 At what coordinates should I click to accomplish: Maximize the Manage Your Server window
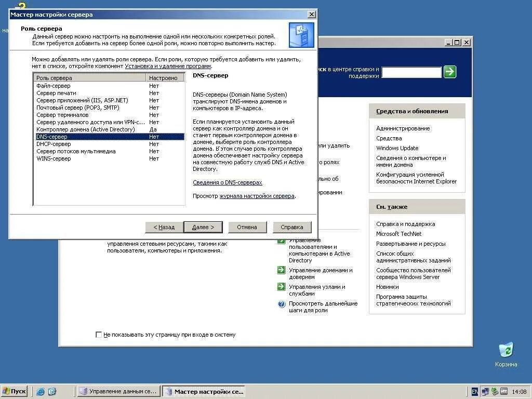coord(457,43)
